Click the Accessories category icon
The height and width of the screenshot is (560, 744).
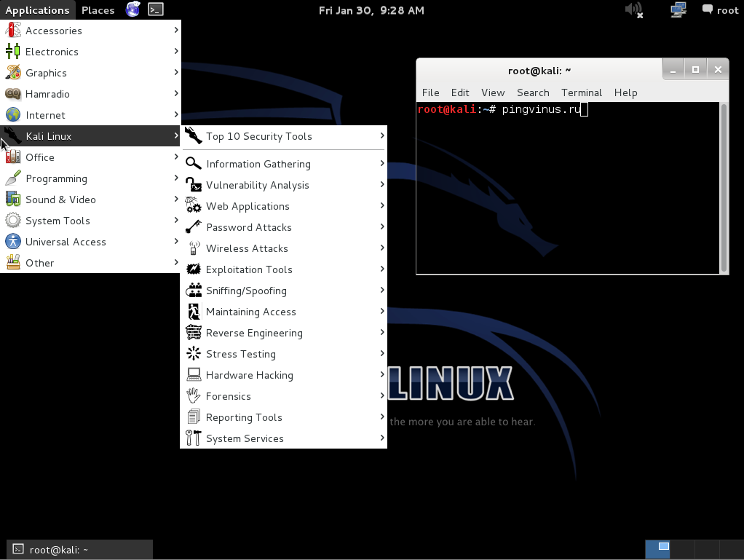[x=13, y=31]
